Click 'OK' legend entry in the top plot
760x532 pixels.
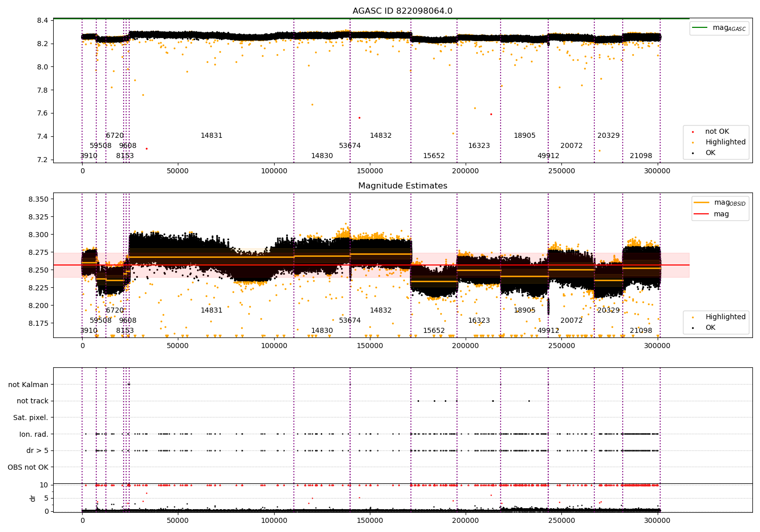click(x=710, y=153)
